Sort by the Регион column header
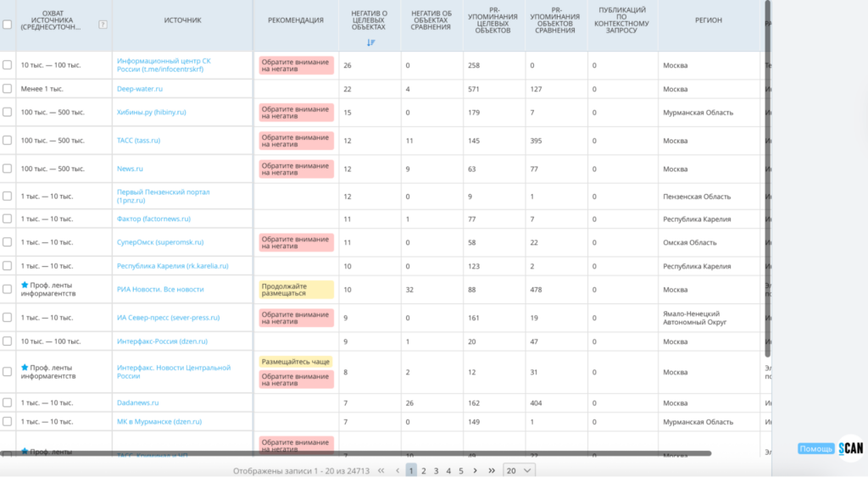The width and height of the screenshot is (868, 477). (709, 20)
